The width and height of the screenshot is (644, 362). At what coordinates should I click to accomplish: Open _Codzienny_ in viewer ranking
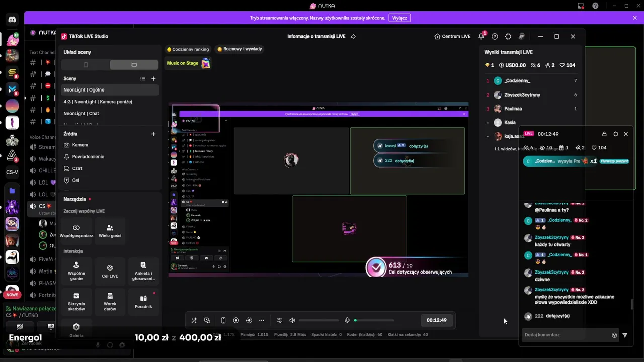531,81
